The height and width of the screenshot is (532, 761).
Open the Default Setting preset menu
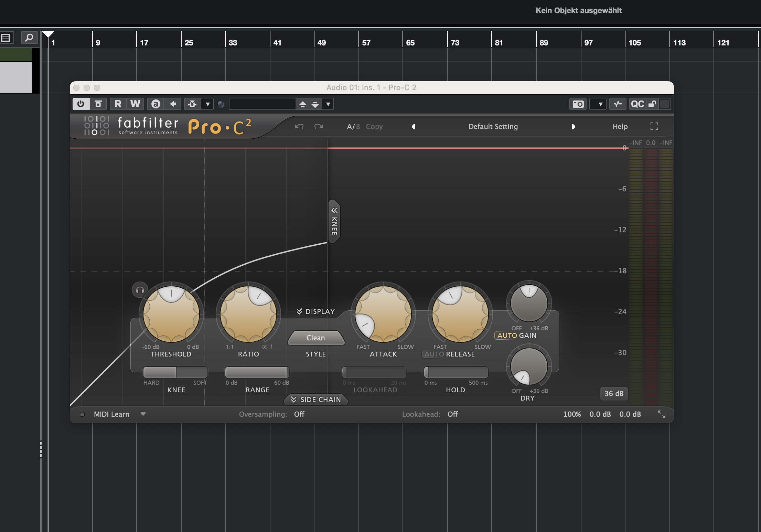point(493,127)
